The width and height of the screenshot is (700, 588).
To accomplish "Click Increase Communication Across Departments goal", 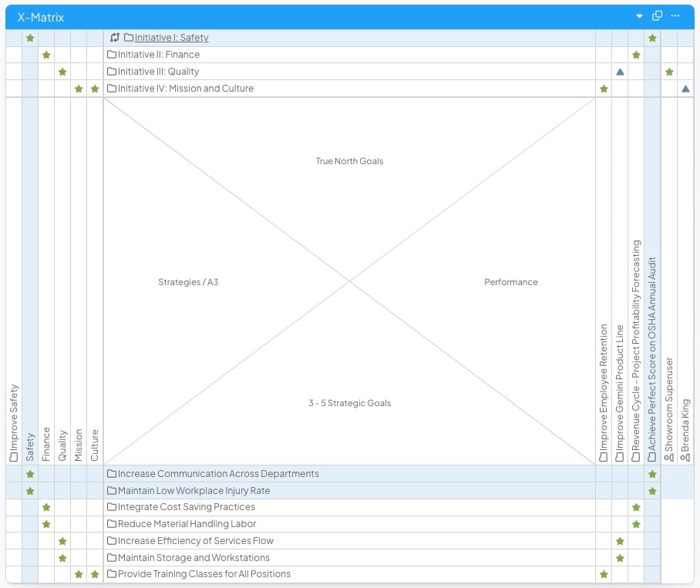I will pos(217,474).
